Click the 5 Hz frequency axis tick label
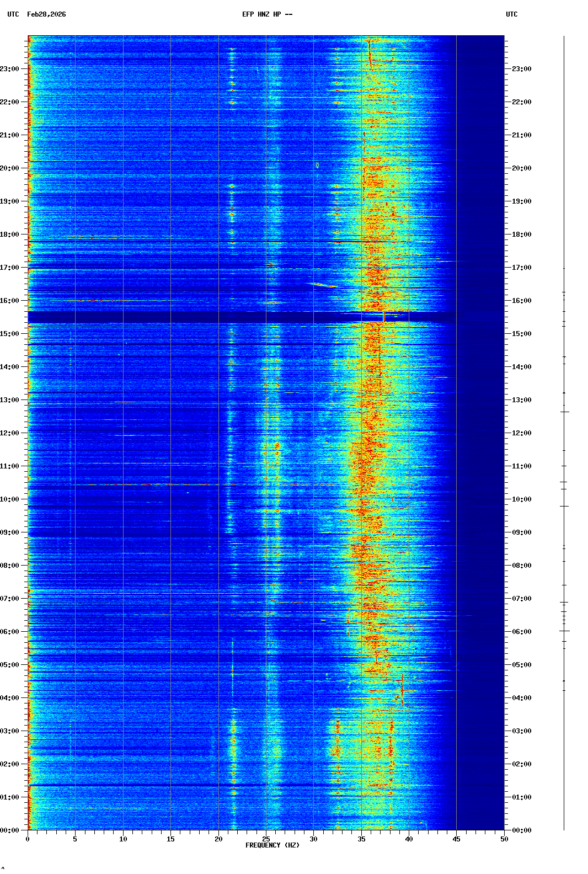Screen dimensions: 588x874 (75, 839)
